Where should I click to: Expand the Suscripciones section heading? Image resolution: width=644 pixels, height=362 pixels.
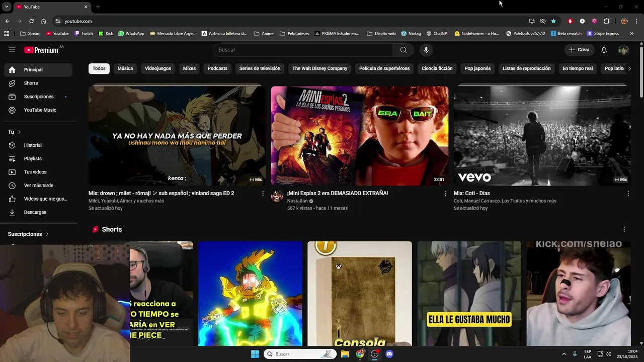(28, 234)
